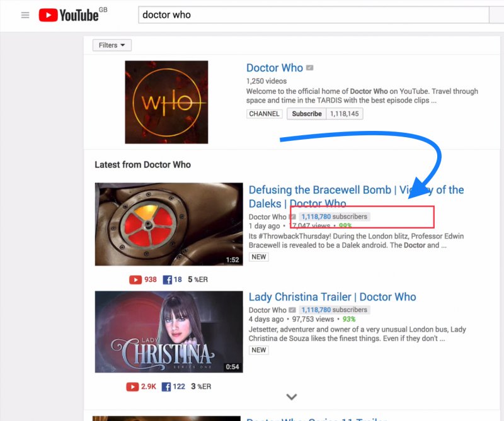Subscribe to the Doctor Who channel
Image resolution: width=504 pixels, height=421 pixels.
[307, 114]
